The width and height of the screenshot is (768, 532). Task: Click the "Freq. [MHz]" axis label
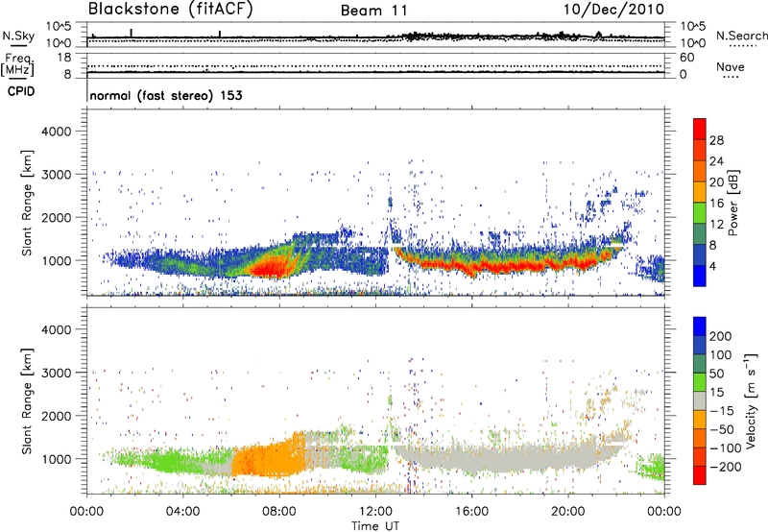point(17,65)
